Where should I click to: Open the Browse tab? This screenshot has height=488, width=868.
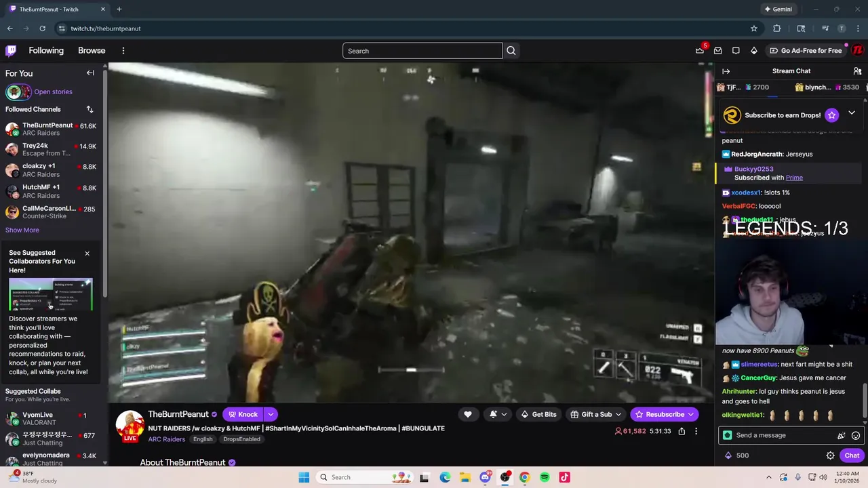pyautogui.click(x=92, y=50)
